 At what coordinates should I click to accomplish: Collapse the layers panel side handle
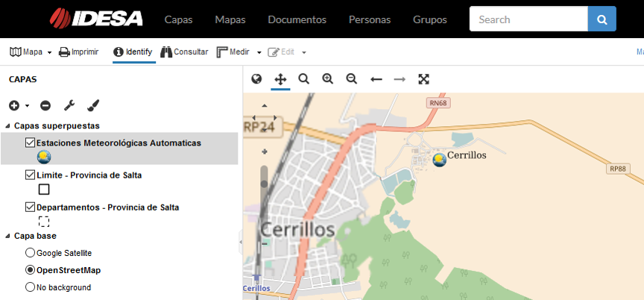[x=240, y=242]
